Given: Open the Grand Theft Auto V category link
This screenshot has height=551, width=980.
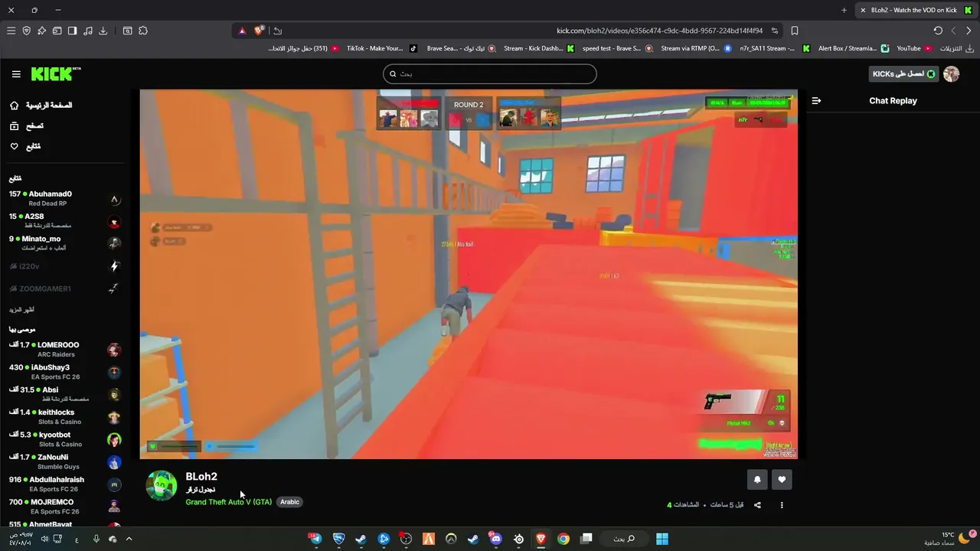Looking at the screenshot, I should (228, 502).
